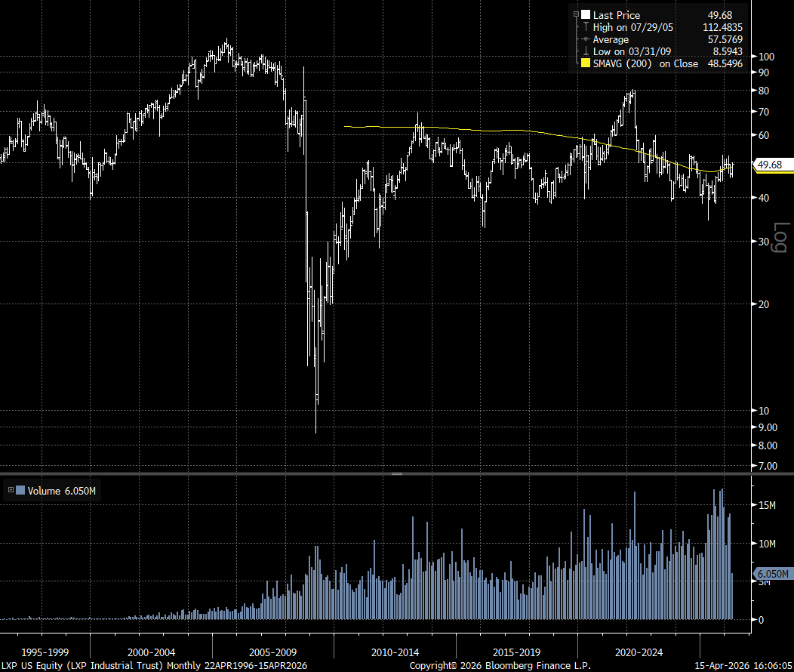Click the '100' price axis label
Viewport: 794px width, 672px height.
click(x=766, y=57)
